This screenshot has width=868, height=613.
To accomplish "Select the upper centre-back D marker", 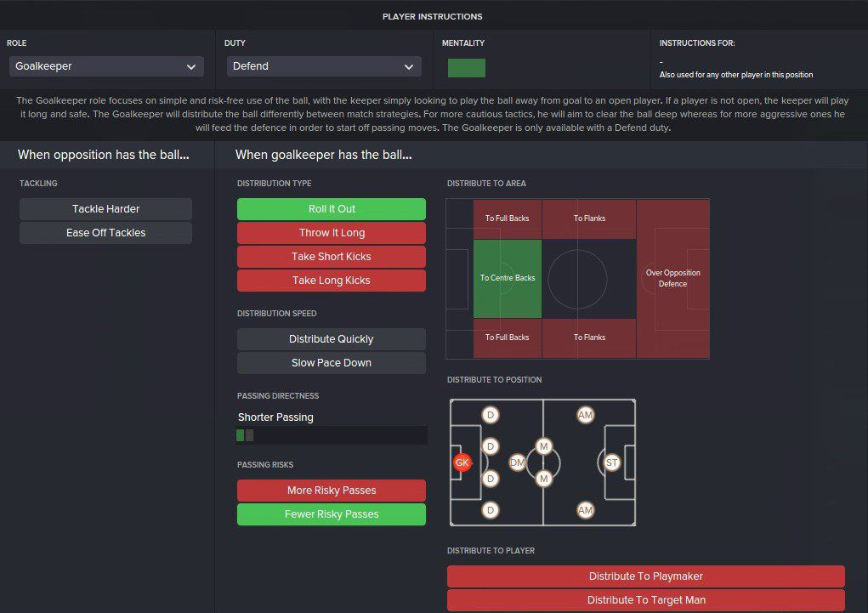I will 491,446.
